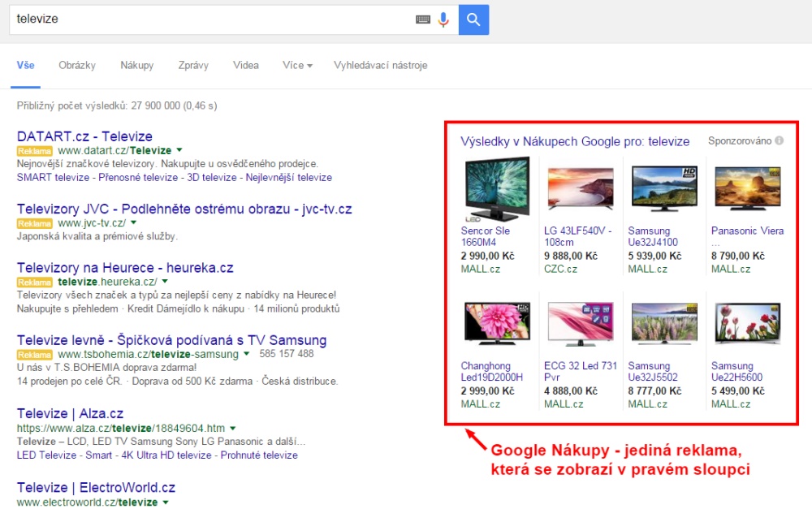
Task: Open Televize levně TV Samsung ad
Action: coord(171,340)
